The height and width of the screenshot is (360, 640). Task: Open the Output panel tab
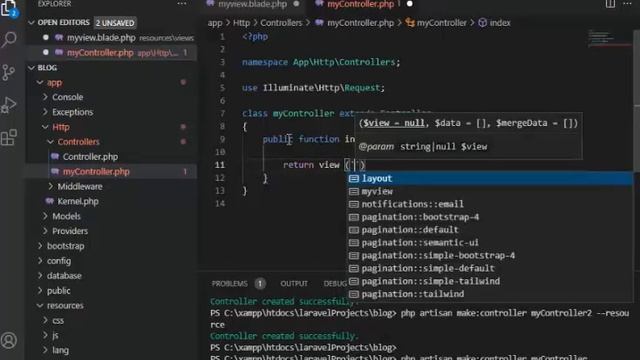294,284
